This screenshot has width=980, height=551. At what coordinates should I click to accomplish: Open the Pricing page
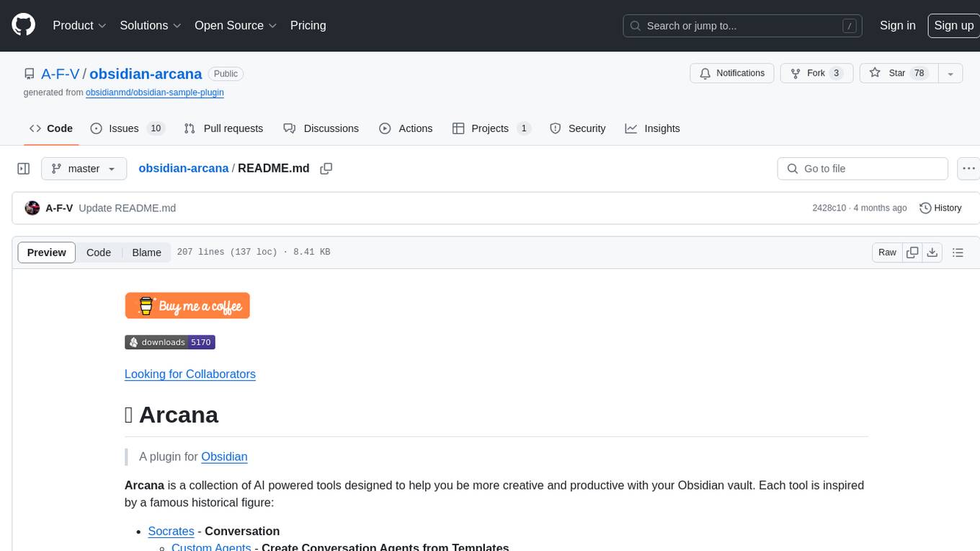(x=308, y=25)
